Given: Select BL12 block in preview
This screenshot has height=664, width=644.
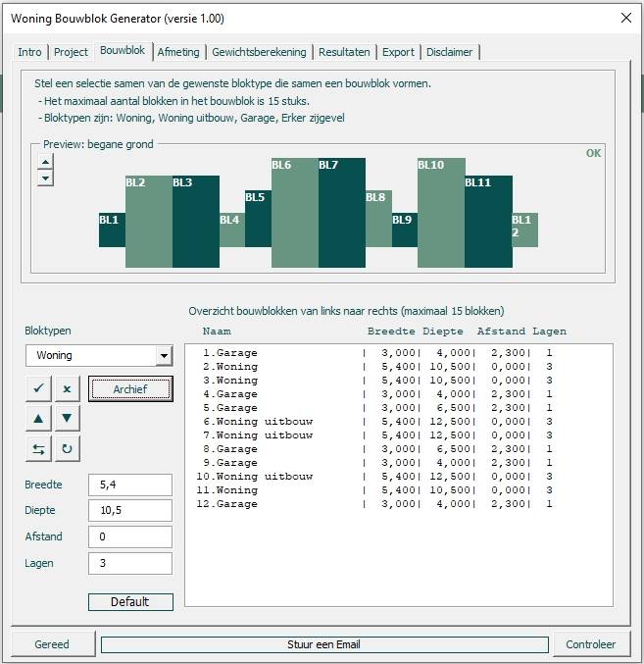Looking at the screenshot, I should [x=525, y=230].
